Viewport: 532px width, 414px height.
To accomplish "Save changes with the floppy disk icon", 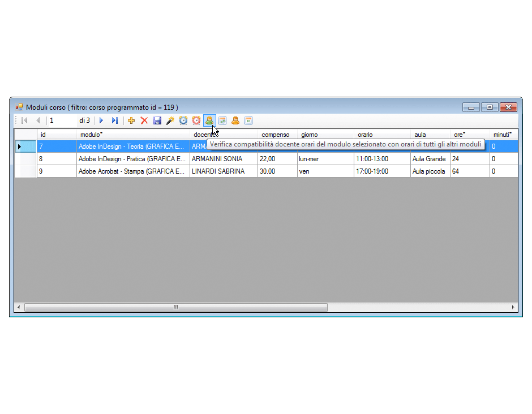I will [x=157, y=120].
